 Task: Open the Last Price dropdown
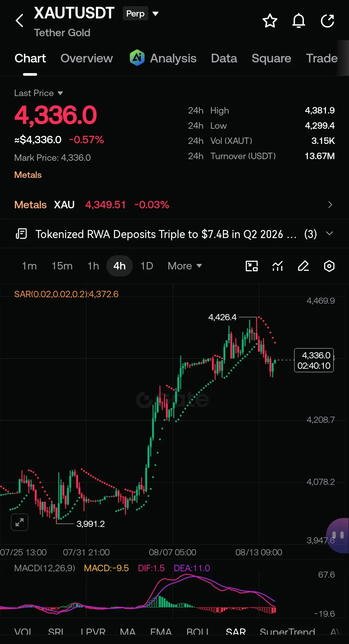(x=38, y=93)
